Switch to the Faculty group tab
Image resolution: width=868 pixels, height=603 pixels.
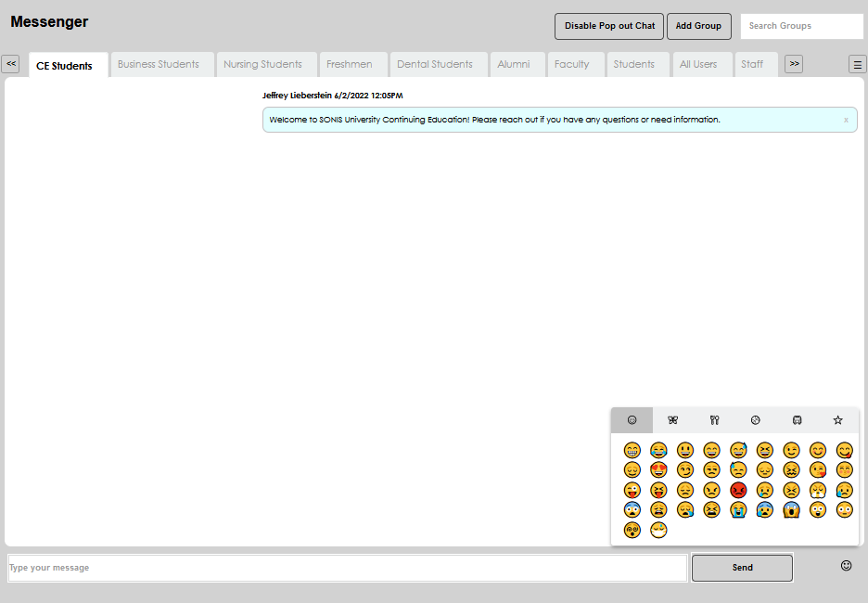point(574,64)
